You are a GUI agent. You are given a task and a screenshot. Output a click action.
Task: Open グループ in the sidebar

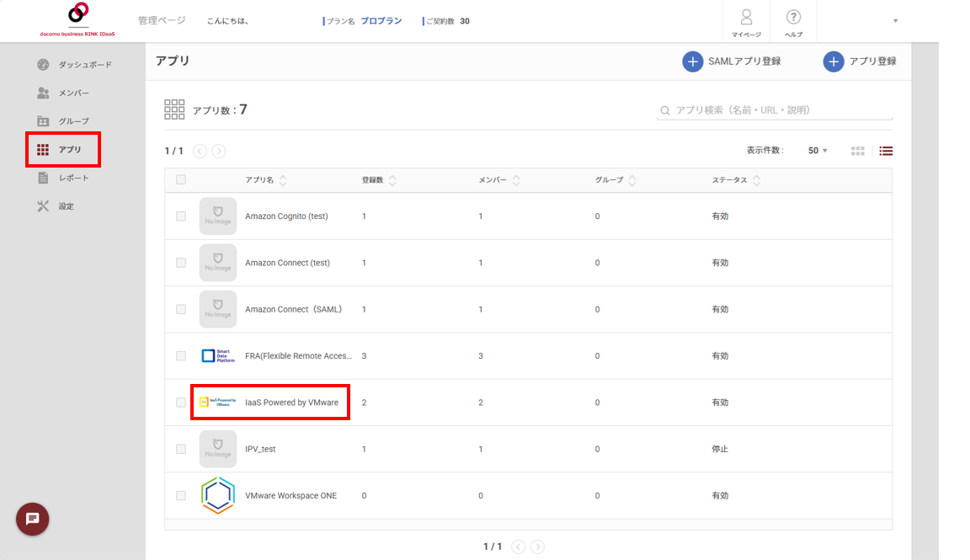(63, 121)
